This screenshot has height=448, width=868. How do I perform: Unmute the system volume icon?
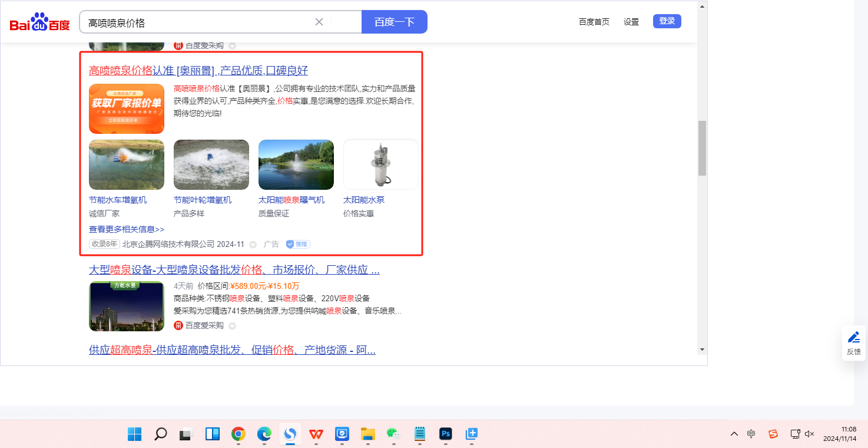click(x=809, y=434)
